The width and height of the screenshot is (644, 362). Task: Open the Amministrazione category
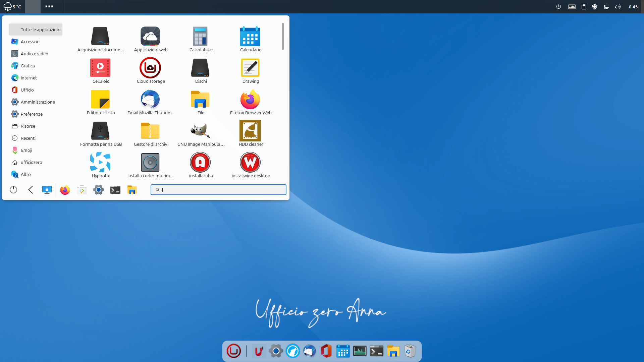38,102
